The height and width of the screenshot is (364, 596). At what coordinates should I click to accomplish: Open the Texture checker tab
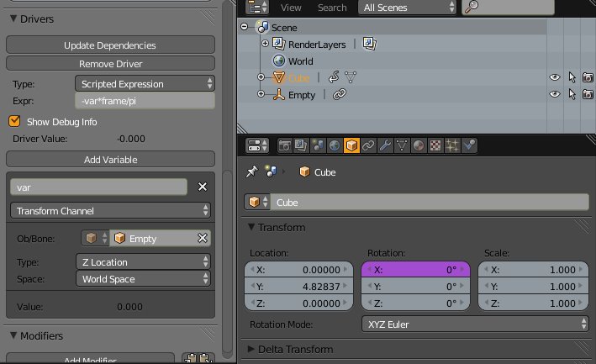point(435,145)
